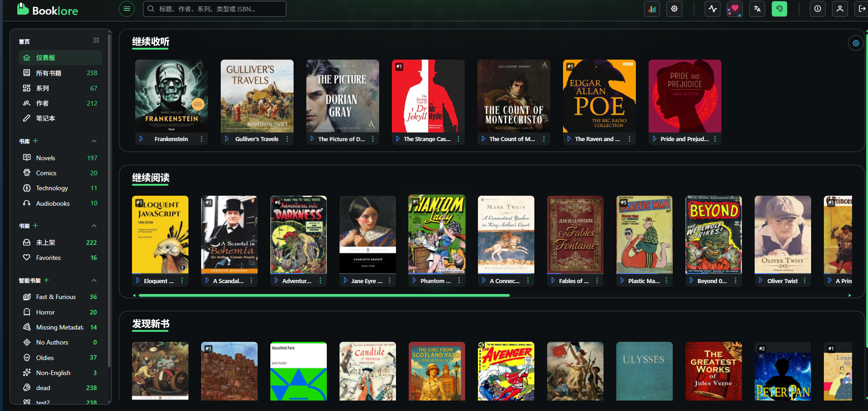Open 所有书籍 in the sidebar

(x=49, y=73)
